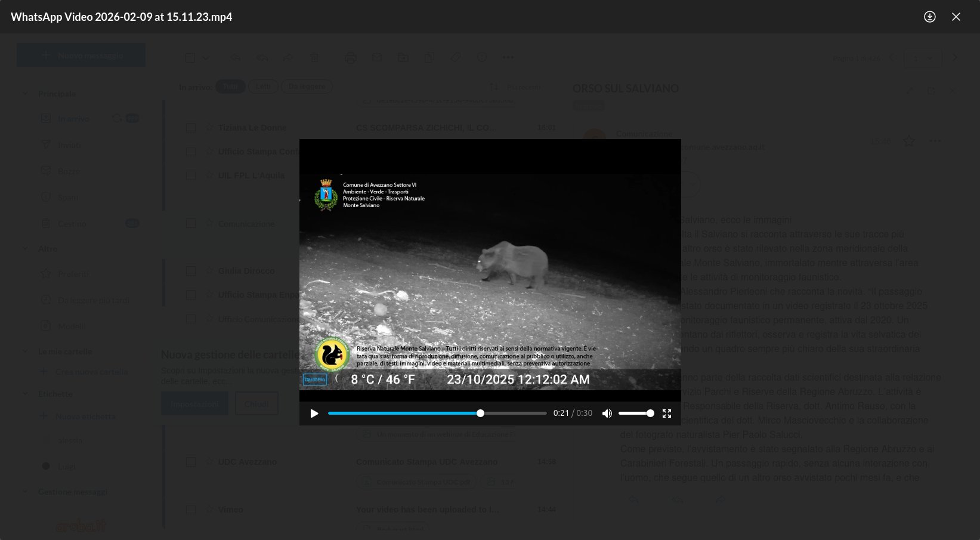
Task: Download the WhatsApp video file
Action: (x=929, y=17)
